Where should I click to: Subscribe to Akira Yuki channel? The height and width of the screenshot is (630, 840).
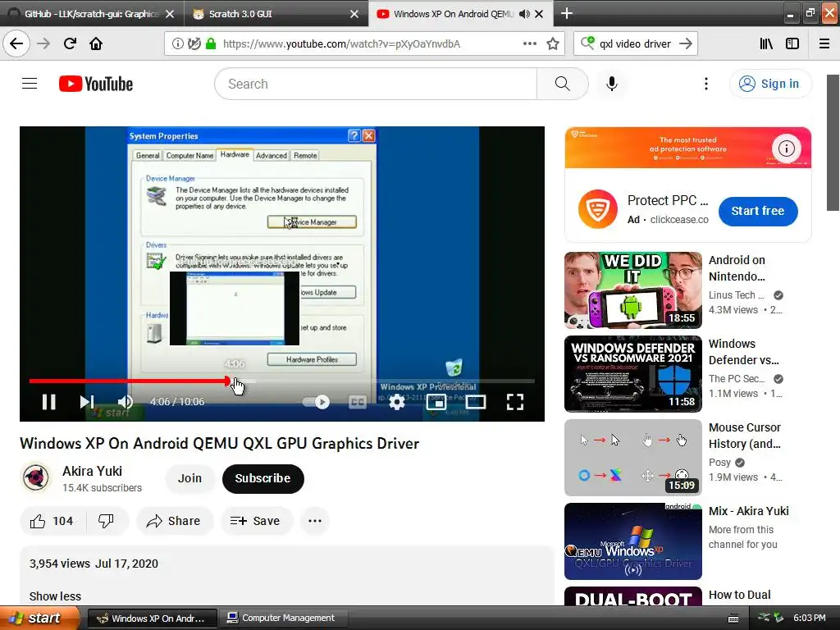(262, 478)
